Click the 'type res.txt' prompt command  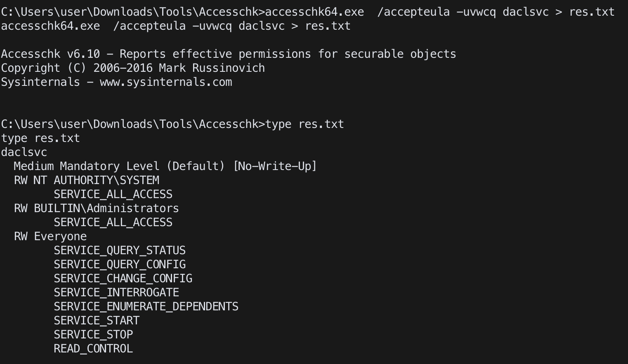(305, 124)
